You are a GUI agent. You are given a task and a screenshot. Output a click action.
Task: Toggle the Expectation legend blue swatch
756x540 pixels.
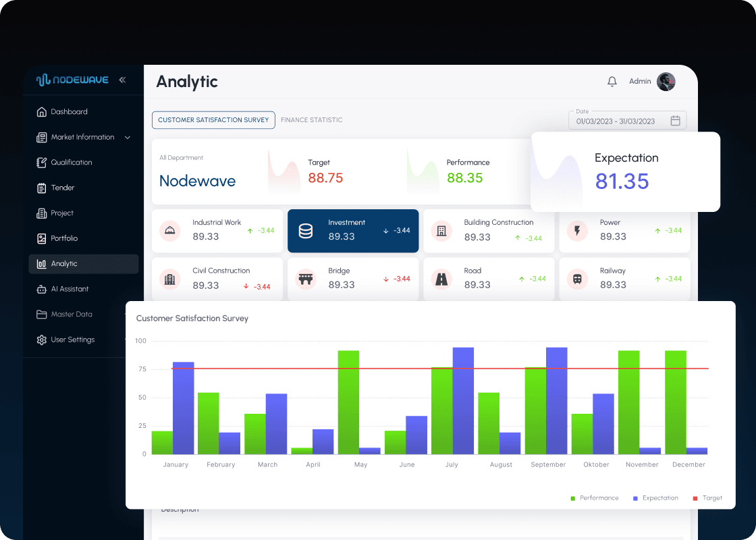pos(635,498)
